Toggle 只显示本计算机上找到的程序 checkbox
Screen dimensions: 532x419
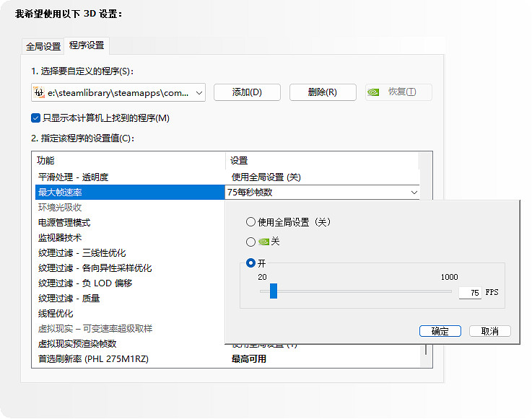click(x=35, y=118)
